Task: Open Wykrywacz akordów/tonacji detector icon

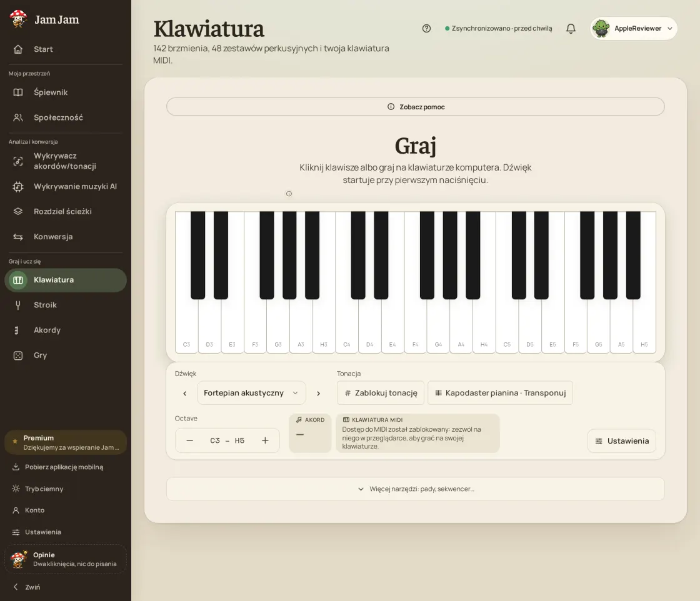Action: coord(18,161)
